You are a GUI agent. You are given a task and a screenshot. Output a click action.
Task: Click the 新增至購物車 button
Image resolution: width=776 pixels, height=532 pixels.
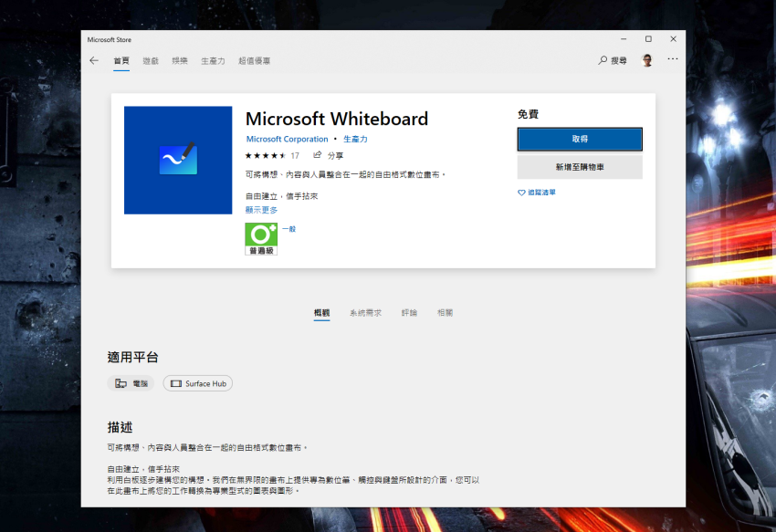(580, 167)
